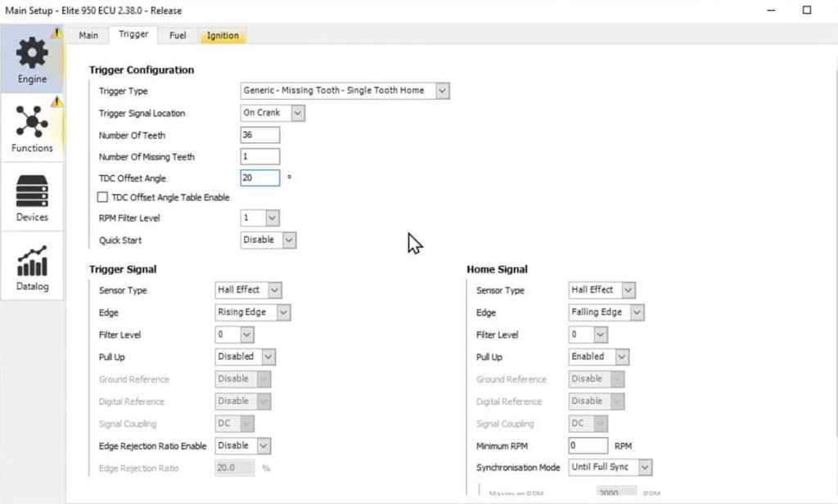Switch to the Fuel tab
This screenshot has width=838, height=504.
pos(178,35)
